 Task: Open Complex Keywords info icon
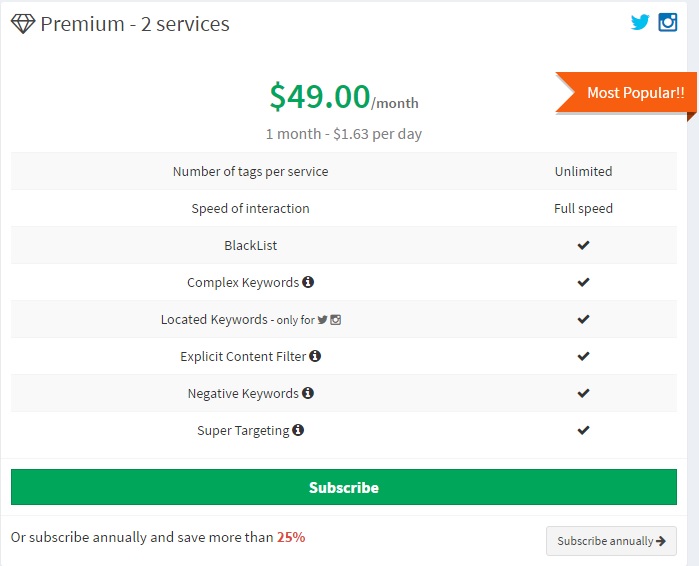tap(308, 282)
